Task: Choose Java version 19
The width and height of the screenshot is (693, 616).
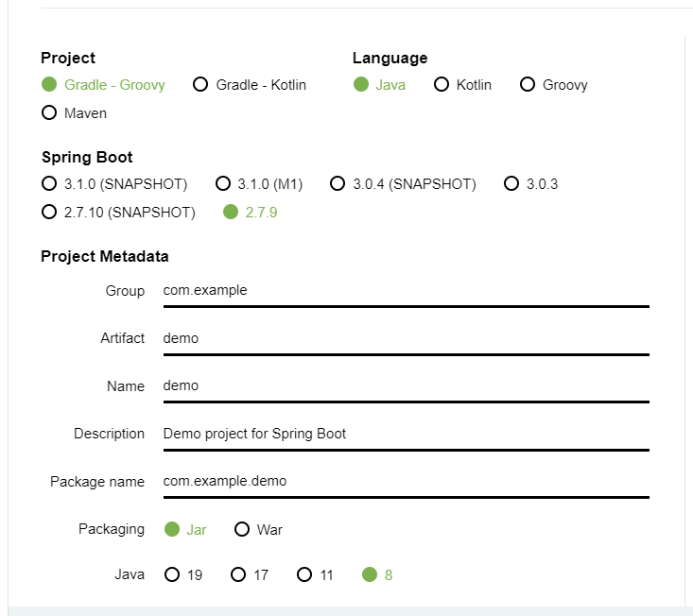Action: pyautogui.click(x=183, y=575)
